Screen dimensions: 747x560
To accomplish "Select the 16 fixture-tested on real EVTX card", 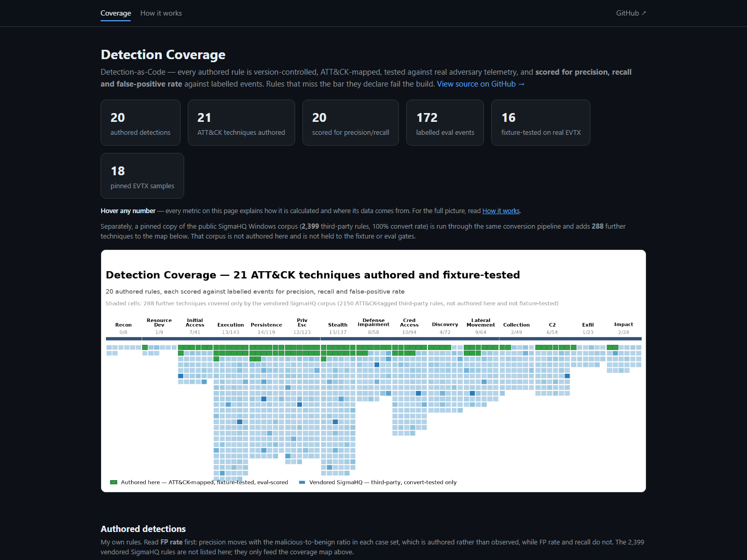I will 541,122.
